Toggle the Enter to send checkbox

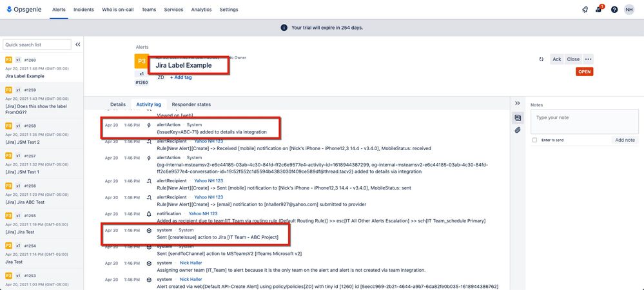[534, 140]
